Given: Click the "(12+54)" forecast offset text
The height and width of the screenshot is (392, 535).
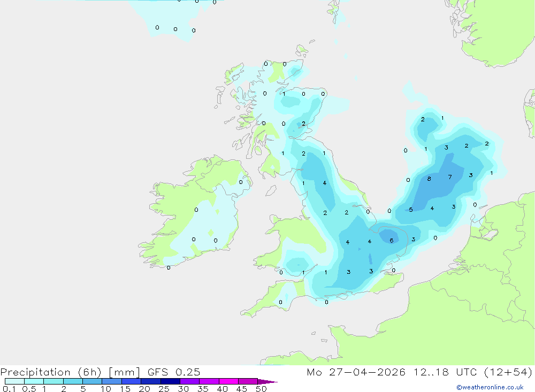Looking at the screenshot, I should [x=508, y=372].
